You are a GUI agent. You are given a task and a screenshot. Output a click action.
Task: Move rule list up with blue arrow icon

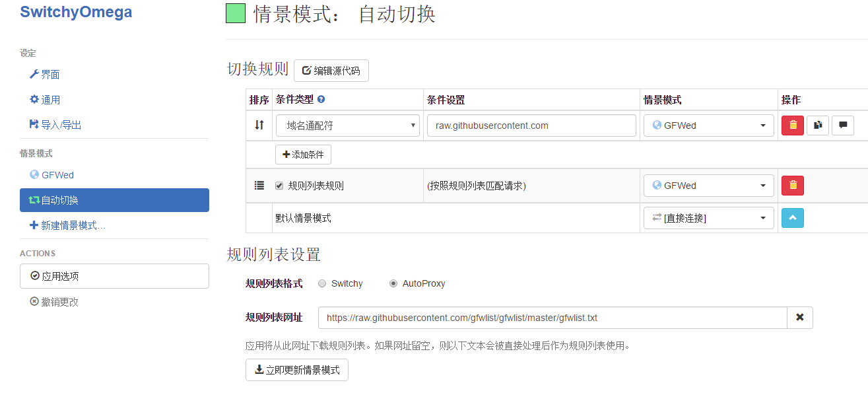coord(792,217)
